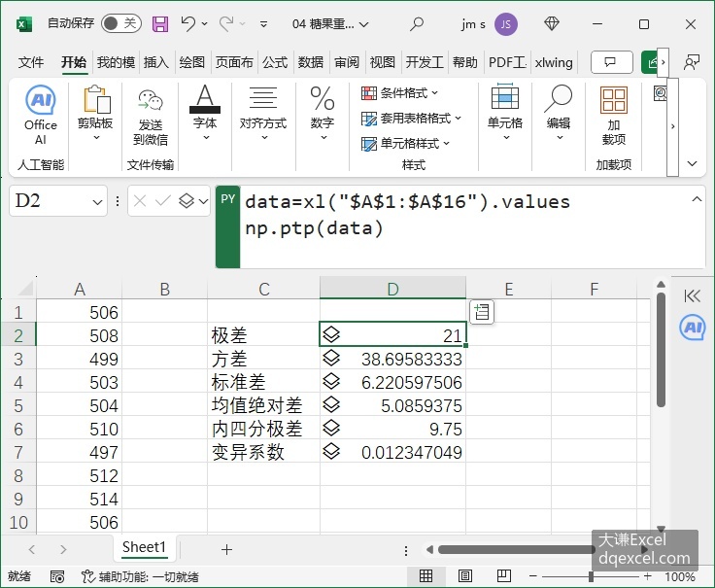The height and width of the screenshot is (588, 715).
Task: Open the 编辑 editing group
Action: 559,113
